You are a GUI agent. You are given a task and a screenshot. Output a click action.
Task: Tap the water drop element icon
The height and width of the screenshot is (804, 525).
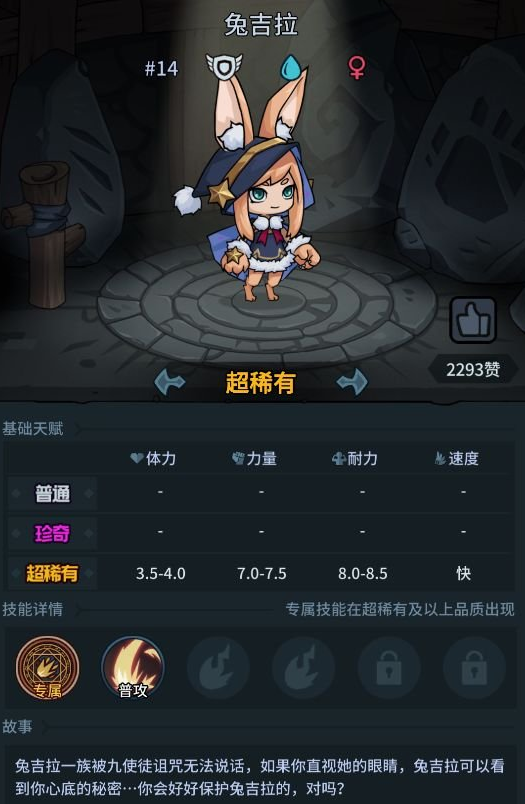pos(292,67)
